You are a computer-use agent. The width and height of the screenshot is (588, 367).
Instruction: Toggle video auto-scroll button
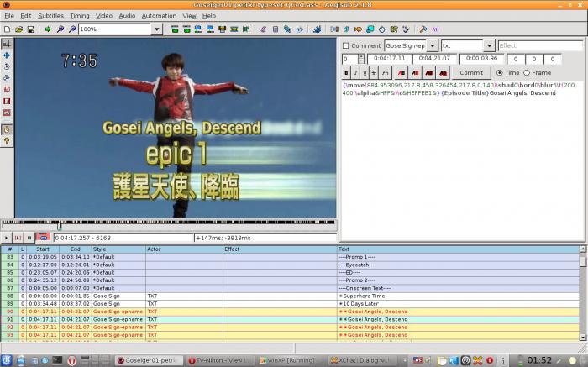43,238
